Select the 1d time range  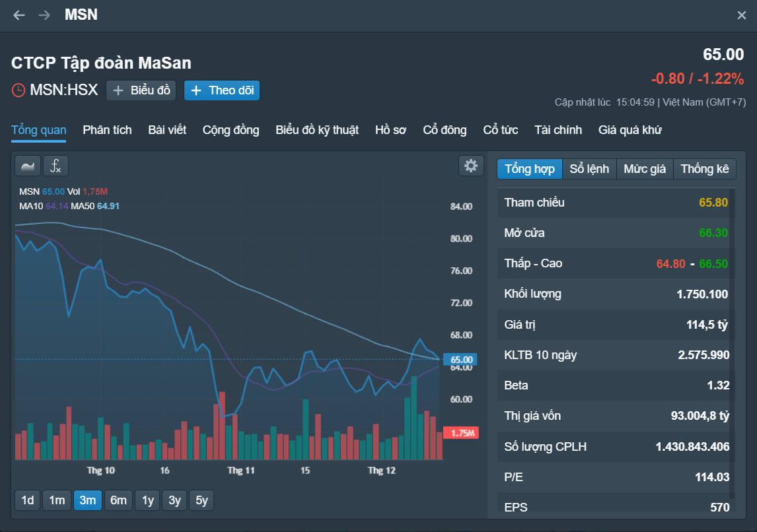pyautogui.click(x=28, y=500)
